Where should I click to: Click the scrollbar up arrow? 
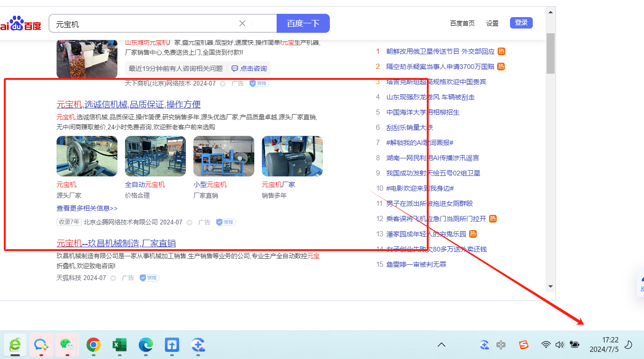coord(550,12)
